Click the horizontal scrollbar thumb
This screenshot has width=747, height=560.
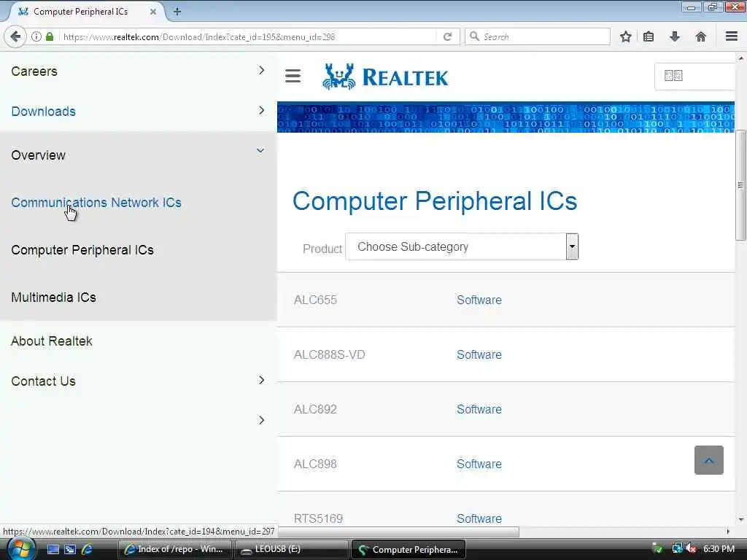click(398, 532)
